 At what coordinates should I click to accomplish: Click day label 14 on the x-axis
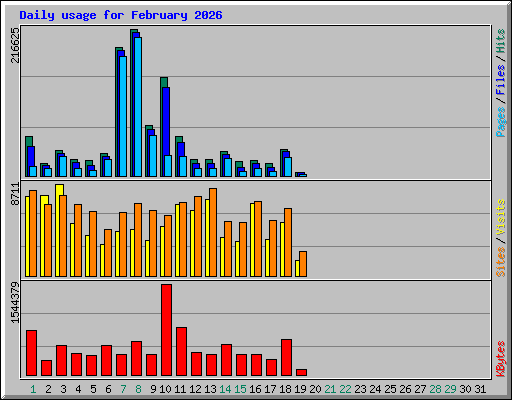pyautogui.click(x=225, y=389)
